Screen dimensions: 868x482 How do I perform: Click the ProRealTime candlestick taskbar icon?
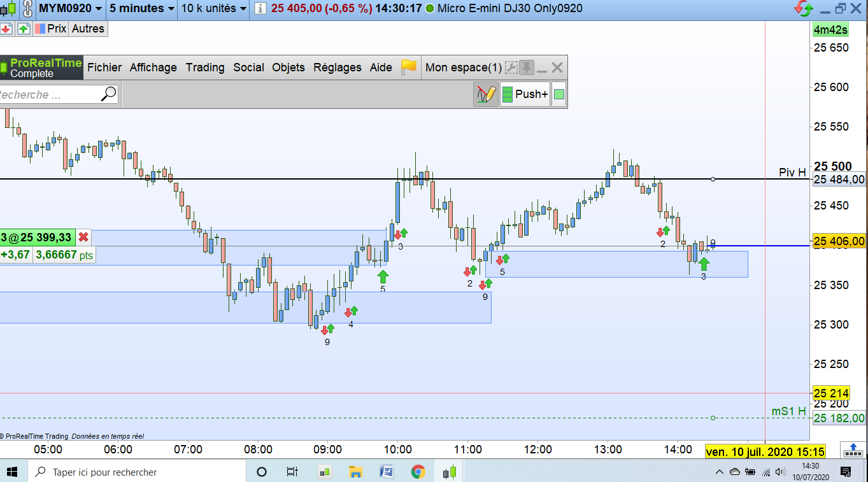(x=450, y=472)
